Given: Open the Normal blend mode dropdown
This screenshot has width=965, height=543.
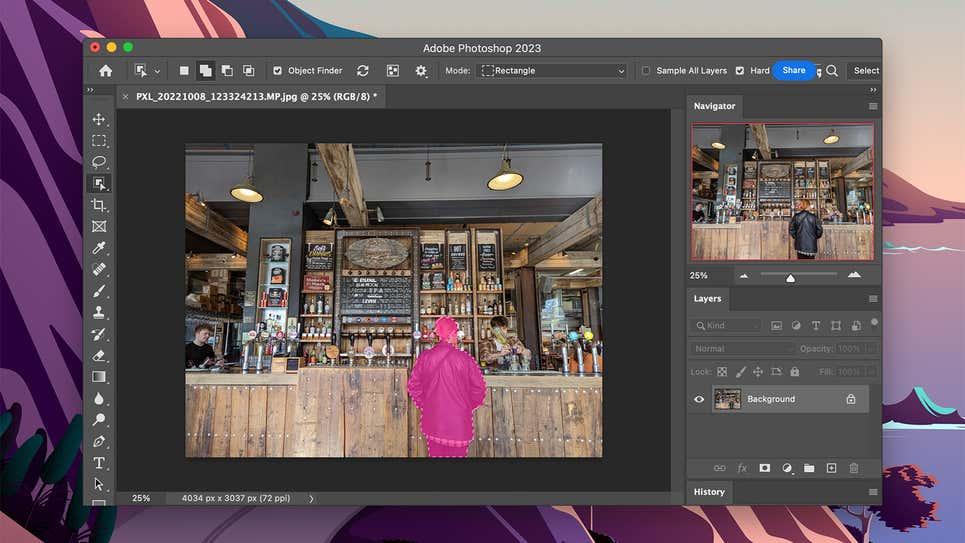Looking at the screenshot, I should pos(742,349).
